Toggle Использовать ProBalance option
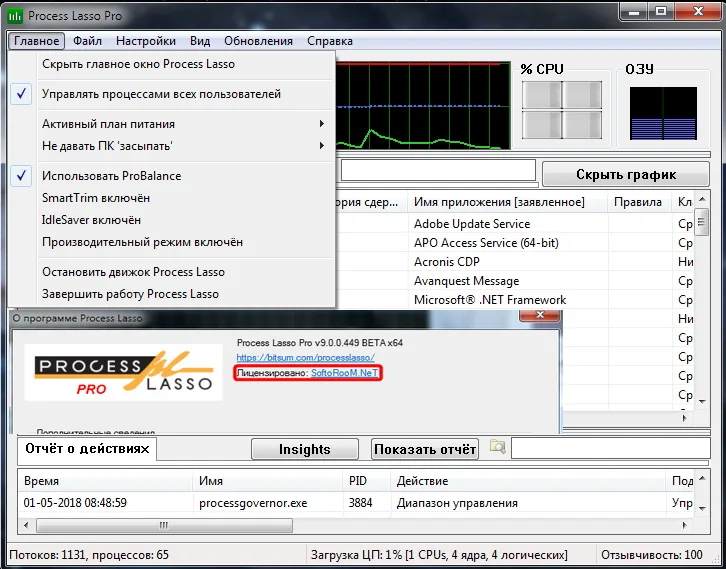726x569 pixels. [x=172, y=176]
